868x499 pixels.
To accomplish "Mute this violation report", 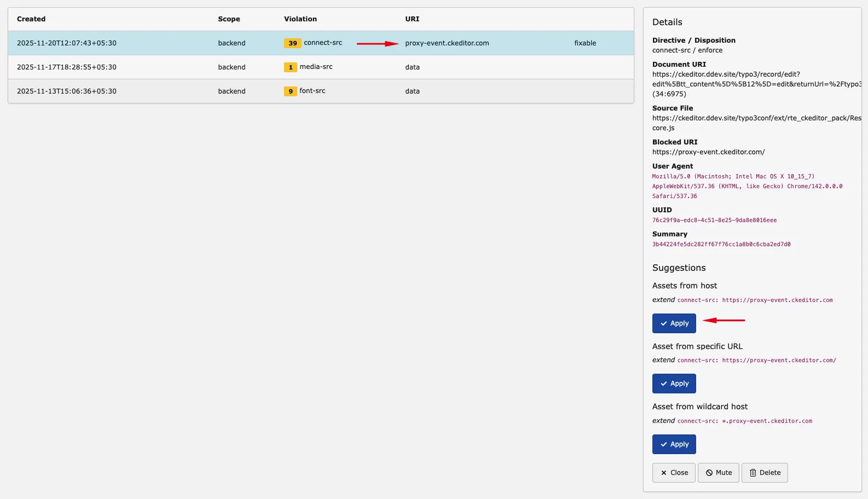I will coord(719,473).
